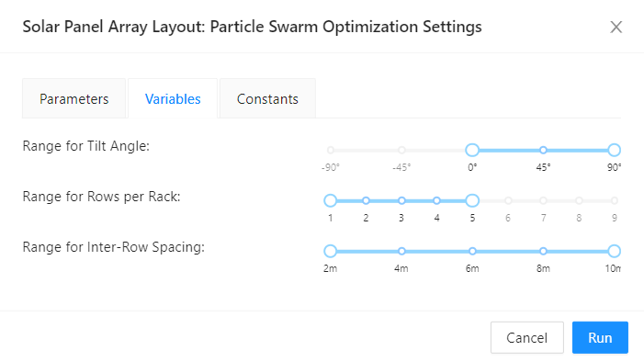Set Rows per Rack to 7

pos(543,200)
